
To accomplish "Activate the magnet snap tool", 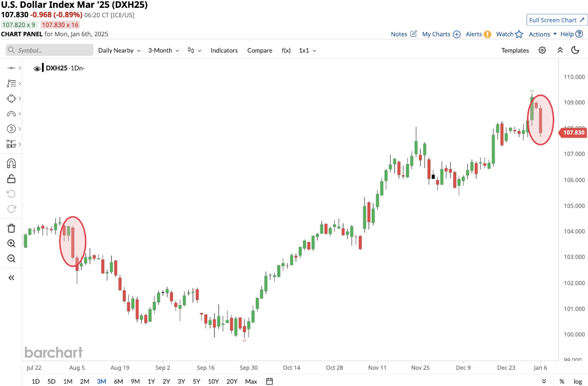I will 12,163.
